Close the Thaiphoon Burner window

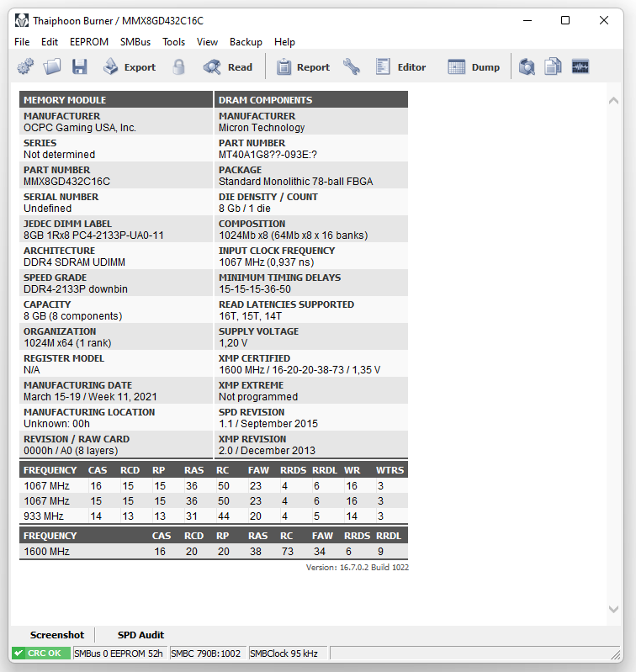604,20
